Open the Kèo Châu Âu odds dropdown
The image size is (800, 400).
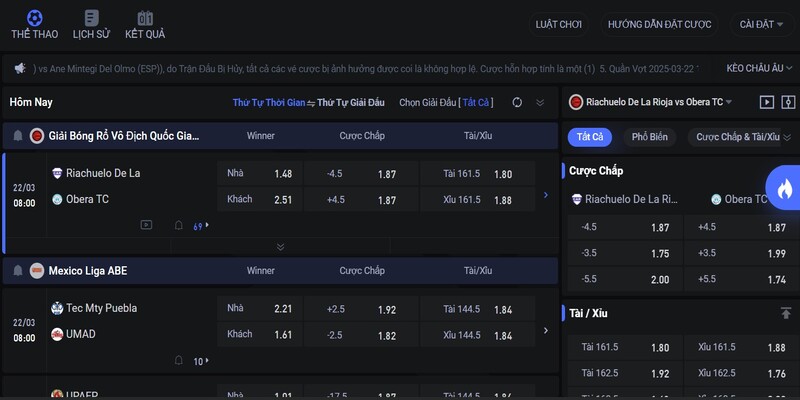tap(757, 68)
